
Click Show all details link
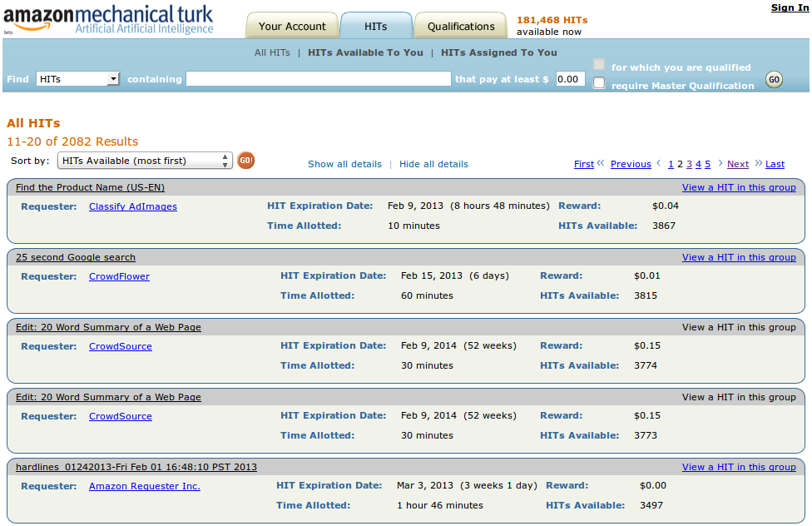[344, 164]
